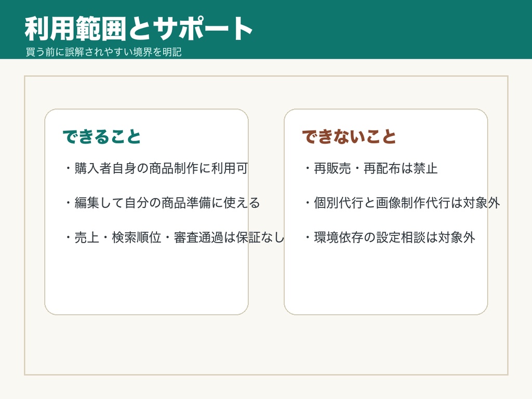Click the beige outer frame below the cards
This screenshot has width=532, height=399.
[266, 344]
